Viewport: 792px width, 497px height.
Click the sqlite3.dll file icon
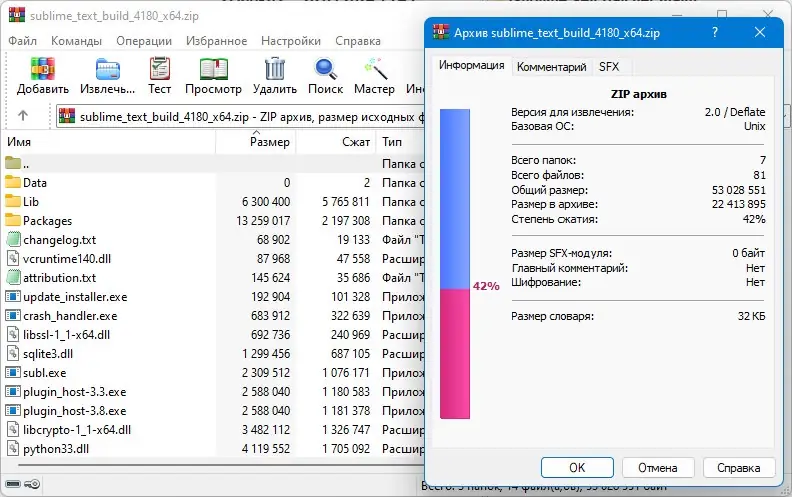(x=14, y=354)
